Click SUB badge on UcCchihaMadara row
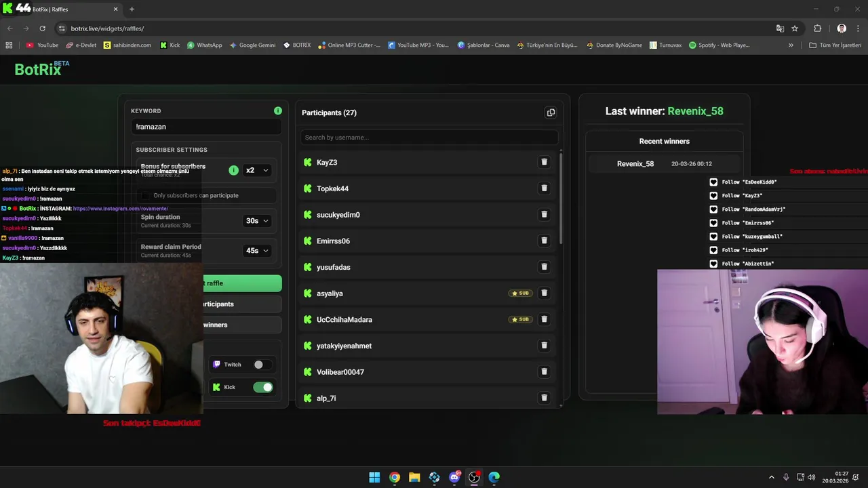868x488 pixels. click(520, 319)
